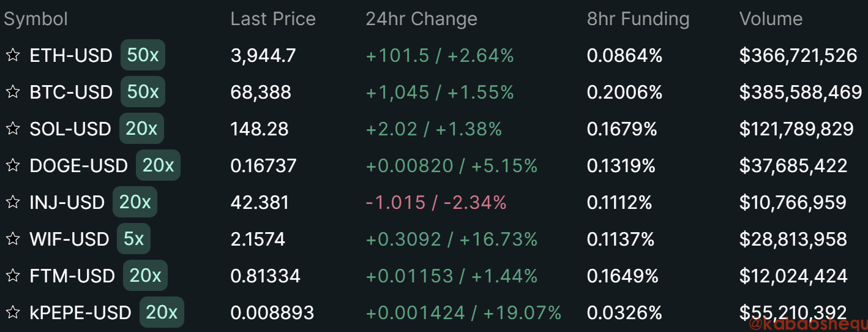Click the 5x leverage badge on WIF-USD
This screenshot has height=332, width=868.
[133, 239]
